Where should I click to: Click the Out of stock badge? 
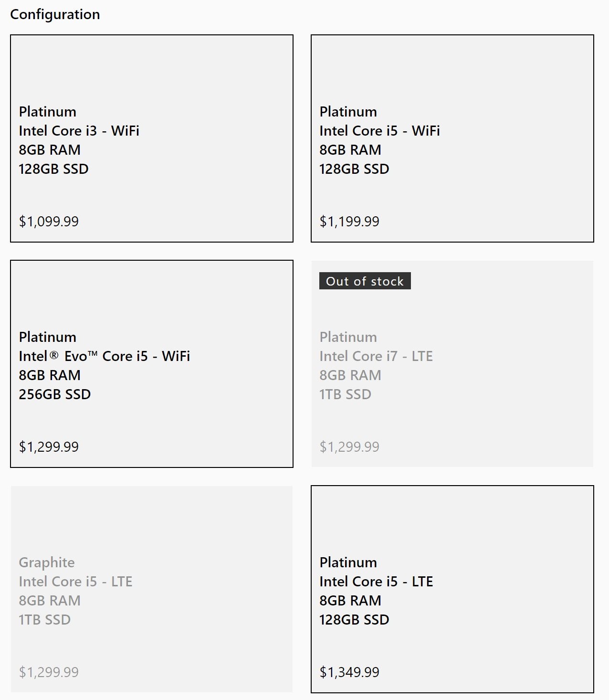click(365, 281)
